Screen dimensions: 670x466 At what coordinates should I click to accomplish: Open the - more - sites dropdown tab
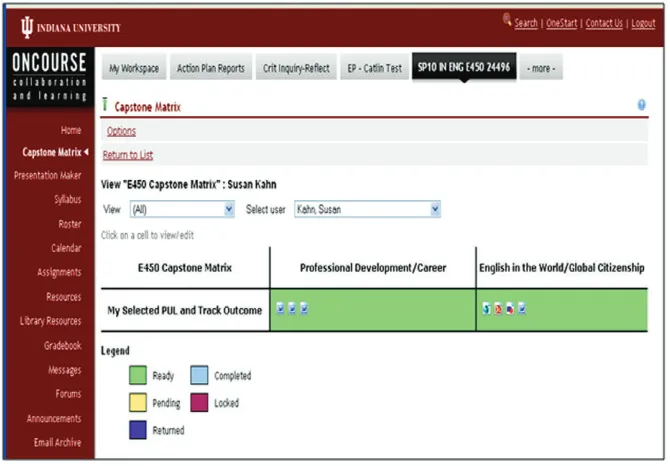(541, 68)
